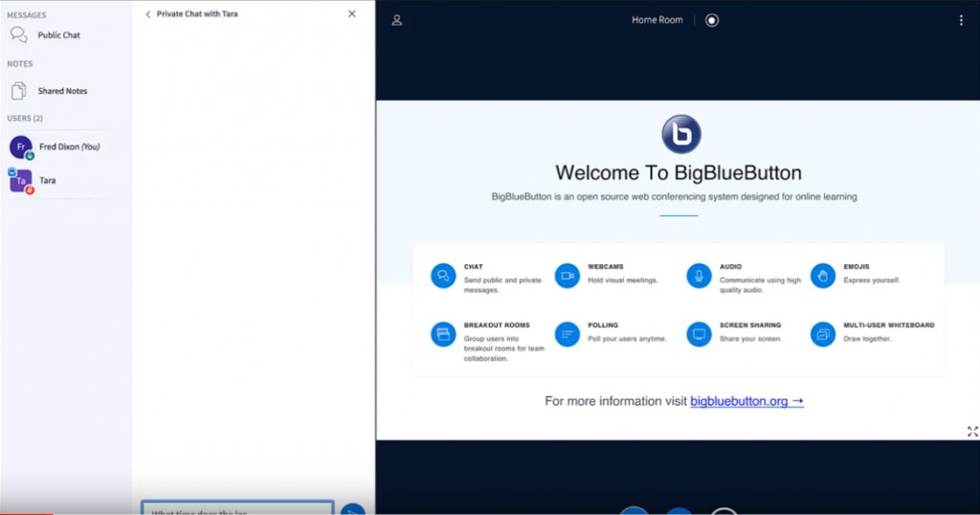Click the recording indicator button
The width and height of the screenshot is (980, 515).
pyautogui.click(x=712, y=21)
